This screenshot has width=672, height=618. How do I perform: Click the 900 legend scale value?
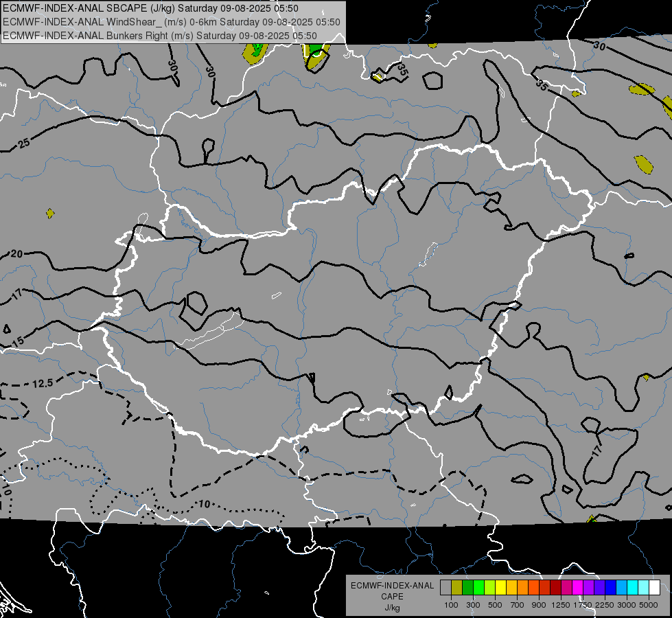tap(539, 605)
